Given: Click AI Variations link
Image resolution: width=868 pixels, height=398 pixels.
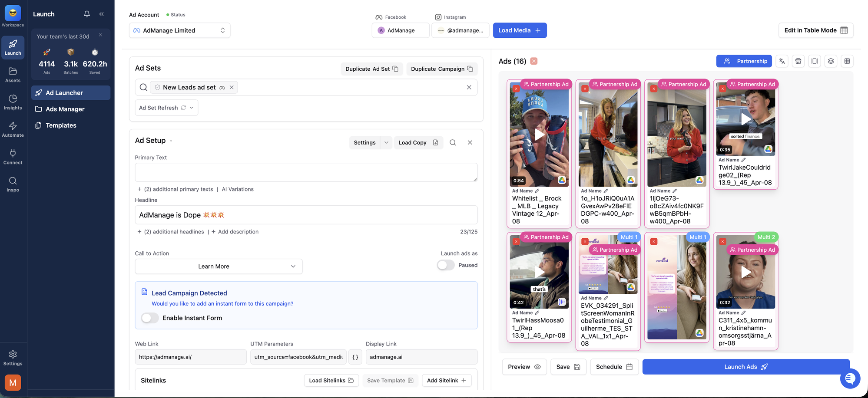Looking at the screenshot, I should pos(238,189).
